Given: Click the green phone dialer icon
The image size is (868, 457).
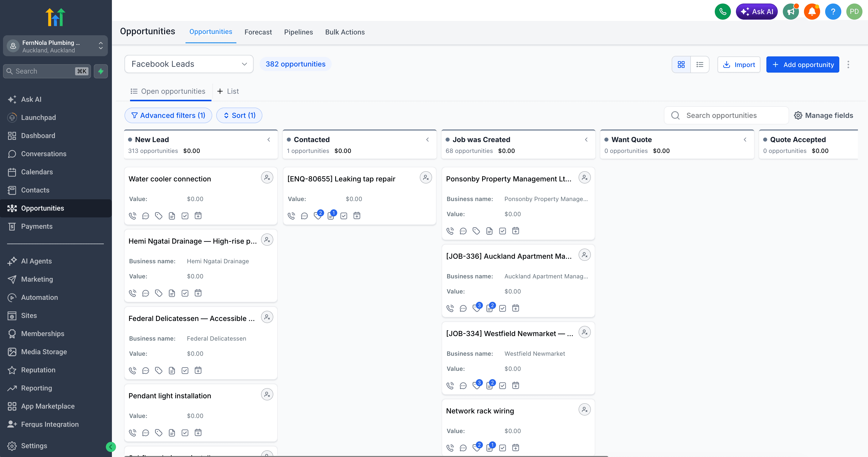Looking at the screenshot, I should 722,12.
